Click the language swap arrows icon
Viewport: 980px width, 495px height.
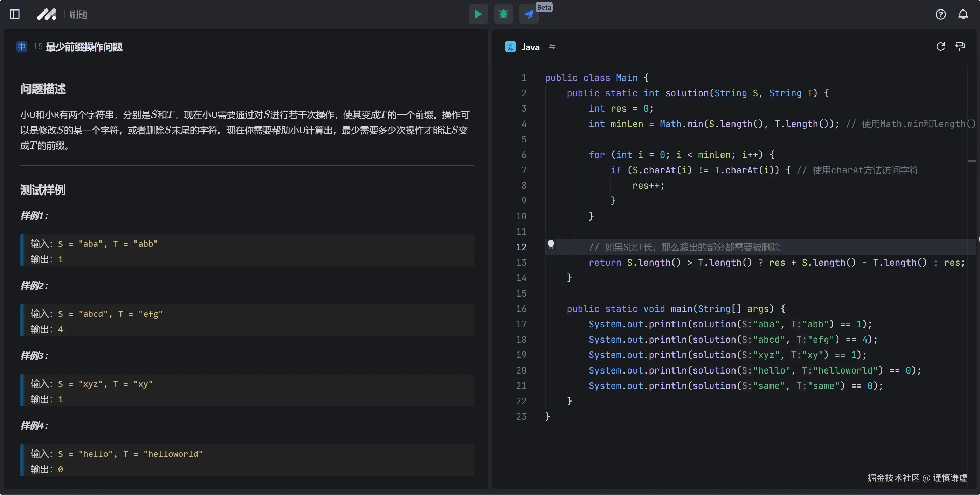(x=552, y=47)
